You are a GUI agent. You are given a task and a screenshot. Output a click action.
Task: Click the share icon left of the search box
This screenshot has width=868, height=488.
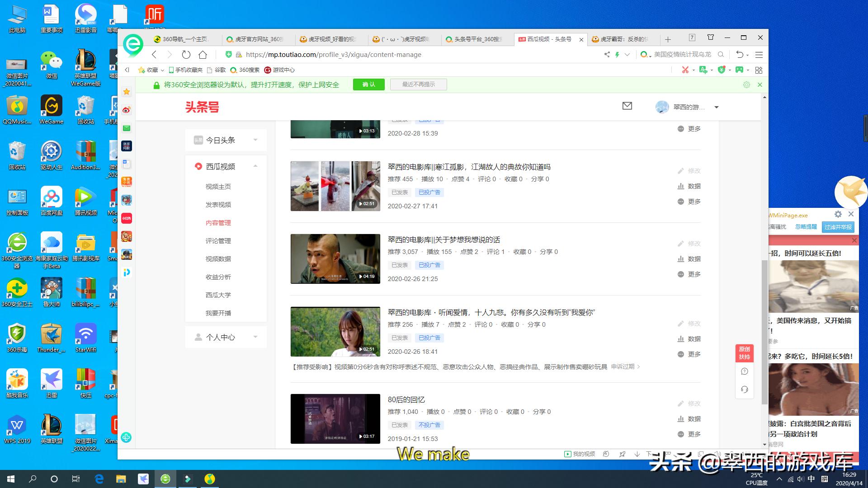click(607, 54)
